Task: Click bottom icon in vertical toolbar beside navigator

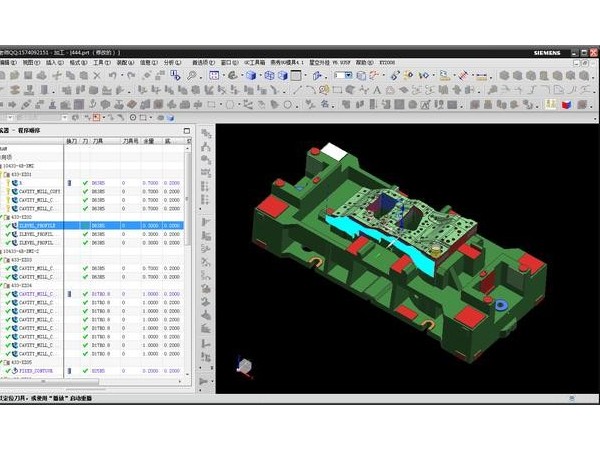Action: coord(206,383)
